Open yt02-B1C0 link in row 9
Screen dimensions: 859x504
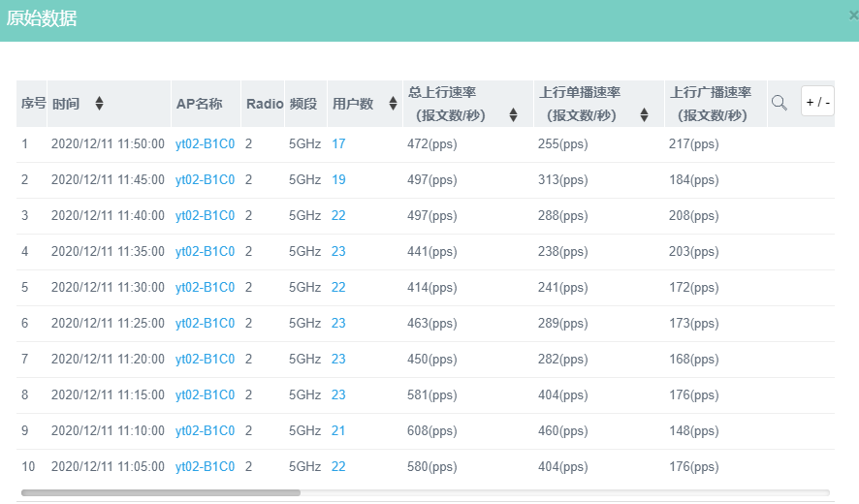point(205,431)
